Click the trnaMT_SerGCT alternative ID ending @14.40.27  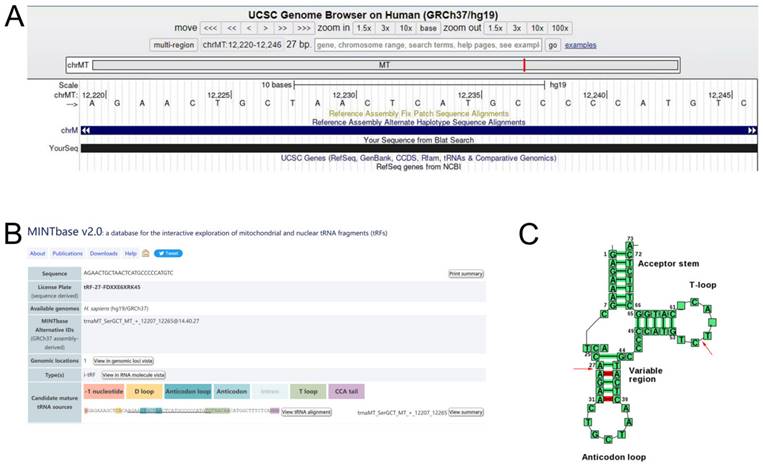[x=141, y=321]
